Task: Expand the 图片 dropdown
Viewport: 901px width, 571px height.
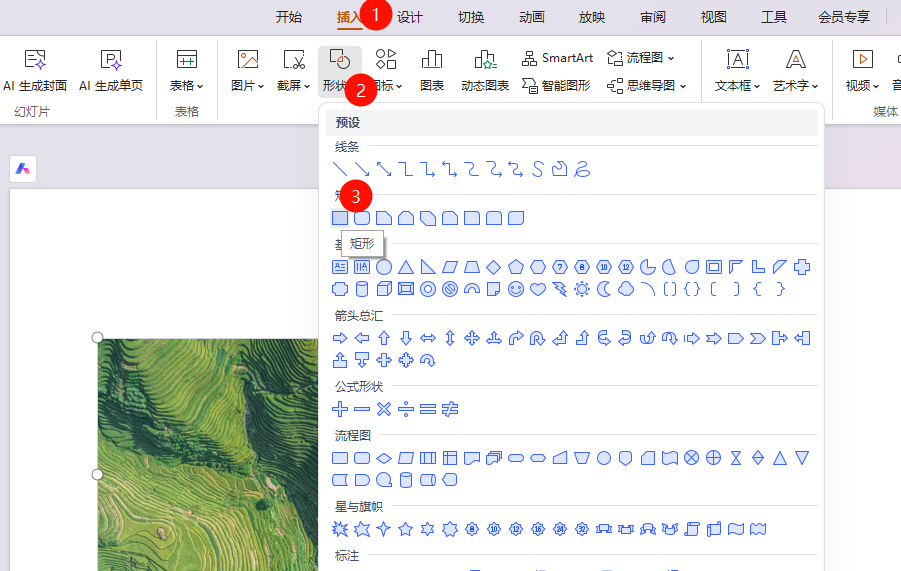Action: coord(248,71)
